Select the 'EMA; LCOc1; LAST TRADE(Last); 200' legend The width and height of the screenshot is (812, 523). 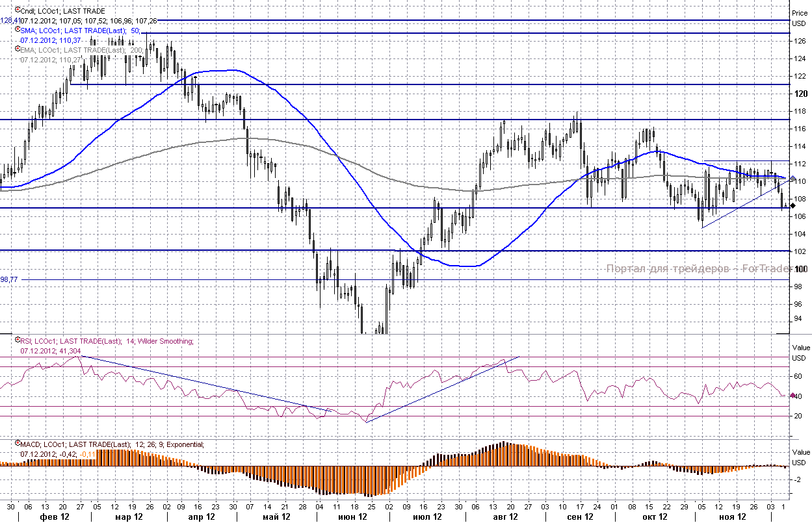point(82,50)
